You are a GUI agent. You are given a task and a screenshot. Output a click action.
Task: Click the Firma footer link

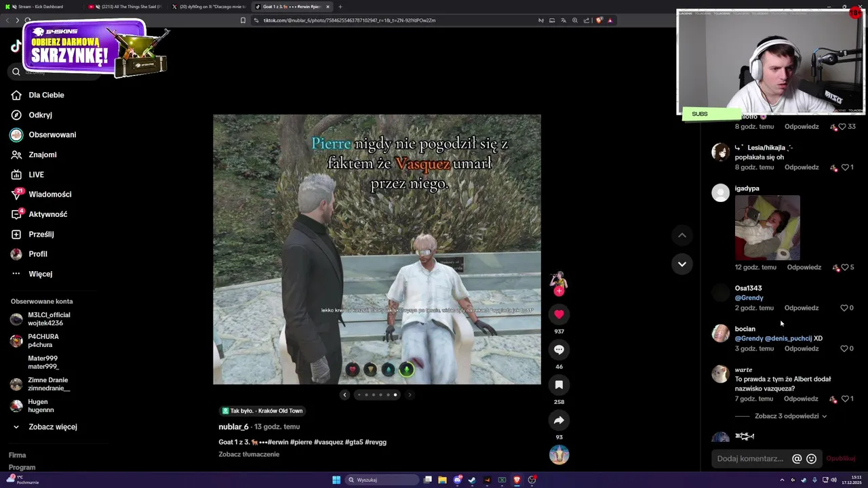pos(17,455)
